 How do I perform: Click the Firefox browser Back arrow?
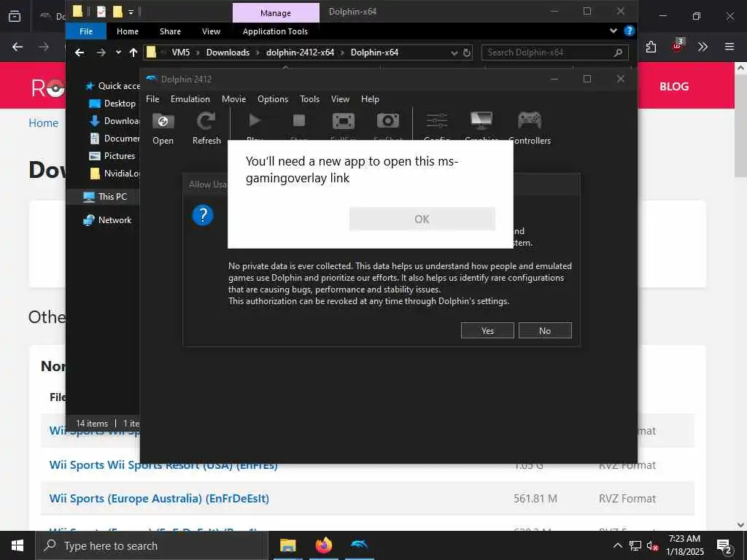pyautogui.click(x=18, y=47)
